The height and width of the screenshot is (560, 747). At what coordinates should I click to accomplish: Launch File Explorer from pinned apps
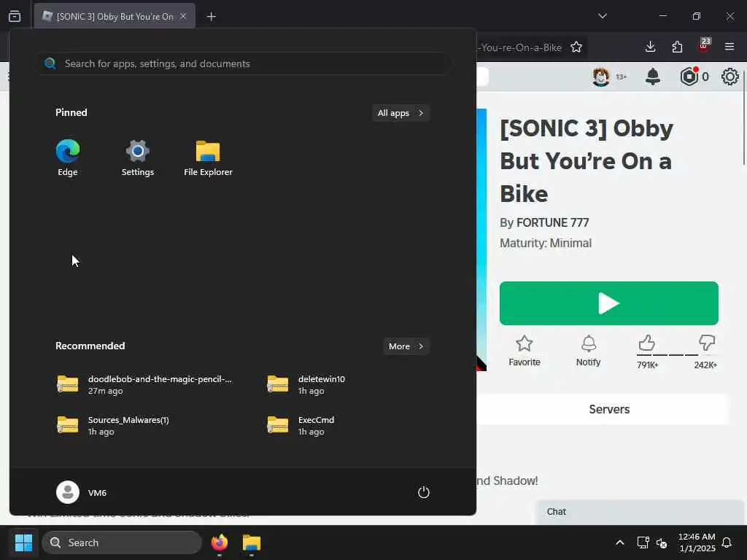click(x=208, y=157)
